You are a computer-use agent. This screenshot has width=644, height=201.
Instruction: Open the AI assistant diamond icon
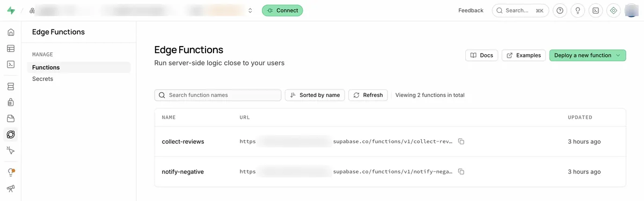(613, 10)
